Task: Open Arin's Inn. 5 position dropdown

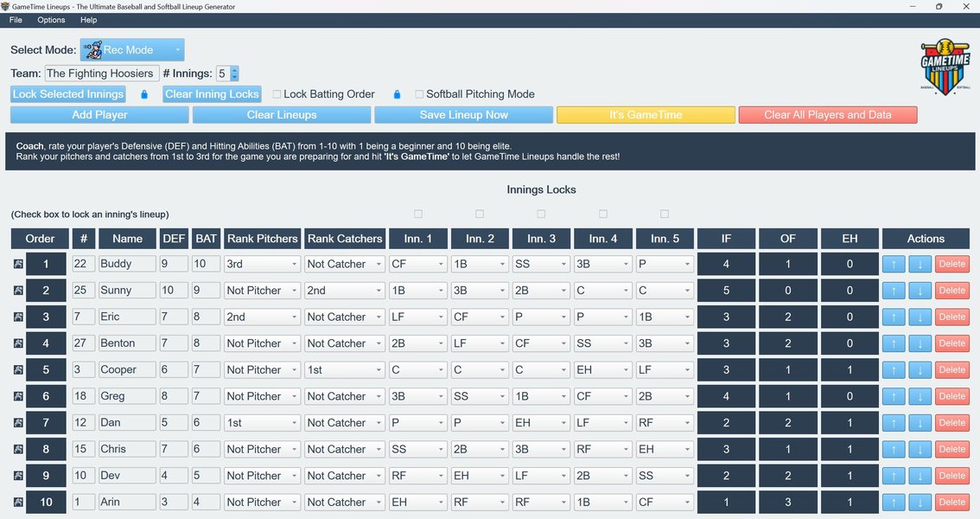Action: pyautogui.click(x=665, y=502)
